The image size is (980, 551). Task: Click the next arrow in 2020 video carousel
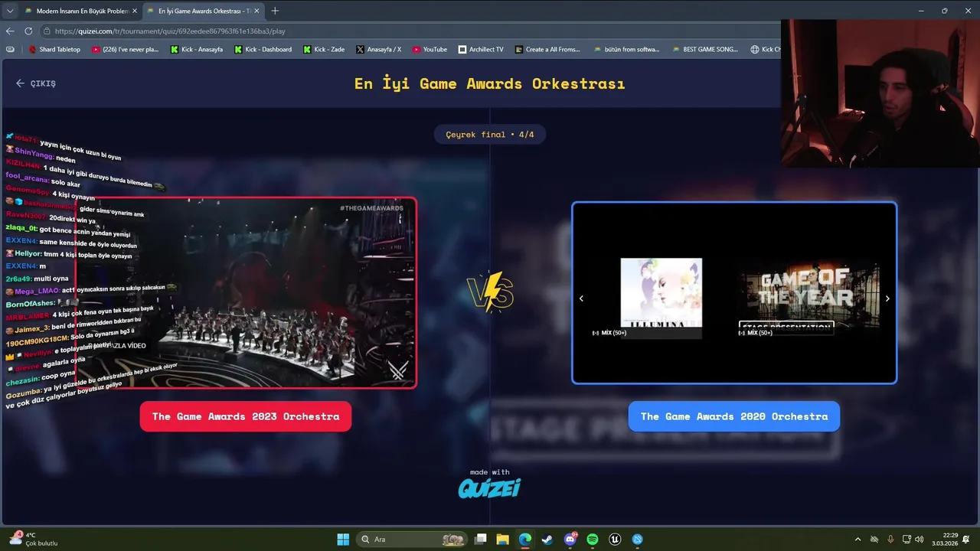[887, 298]
